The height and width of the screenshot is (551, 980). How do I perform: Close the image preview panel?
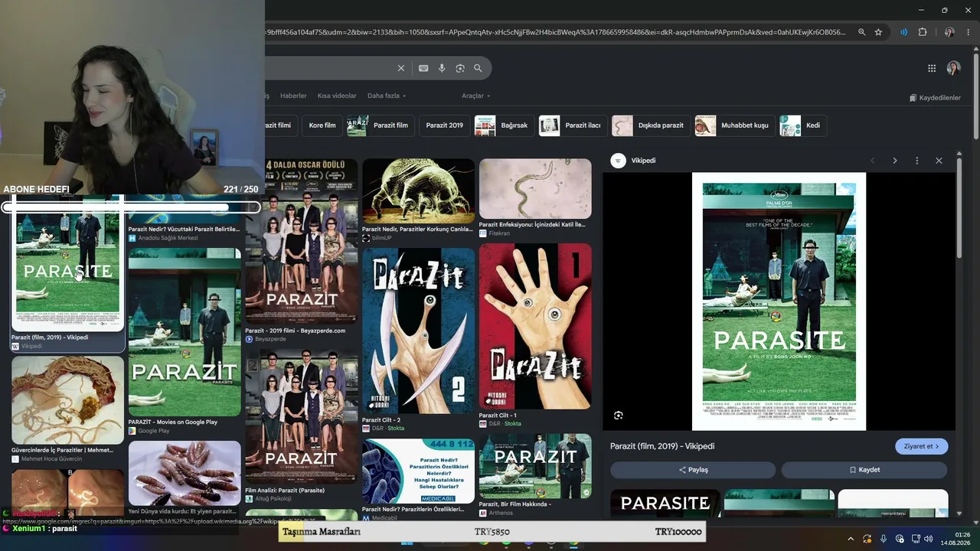[x=939, y=161]
